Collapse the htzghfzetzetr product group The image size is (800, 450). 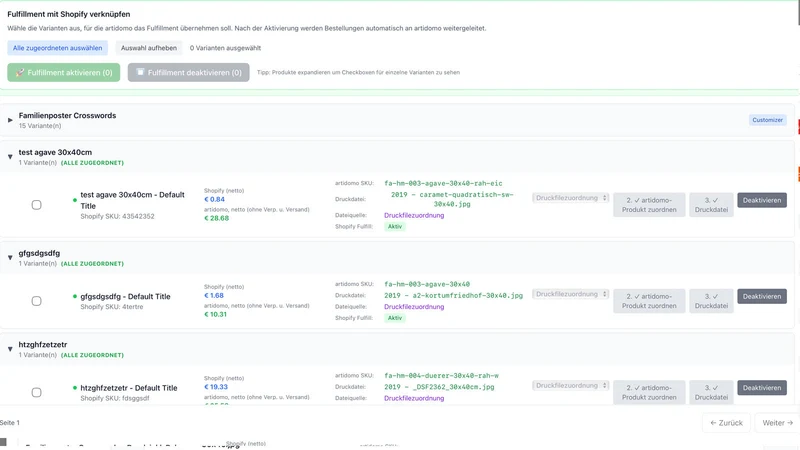[x=10, y=349]
